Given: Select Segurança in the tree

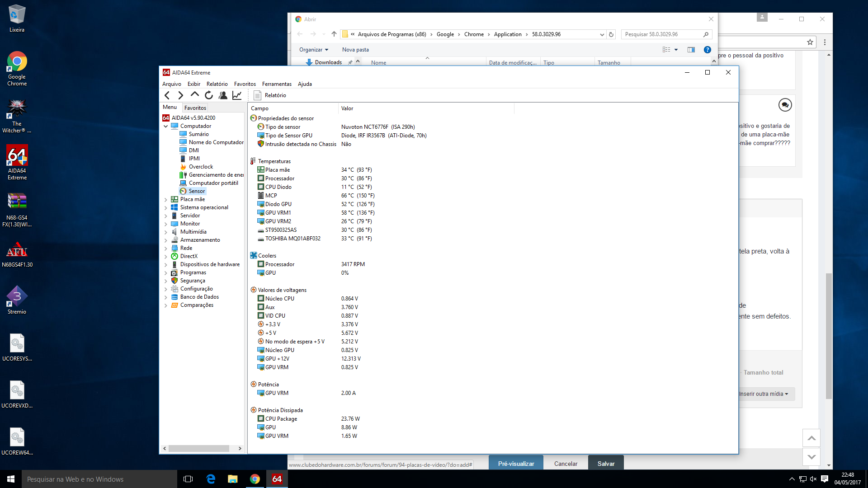Looking at the screenshot, I should 193,281.
